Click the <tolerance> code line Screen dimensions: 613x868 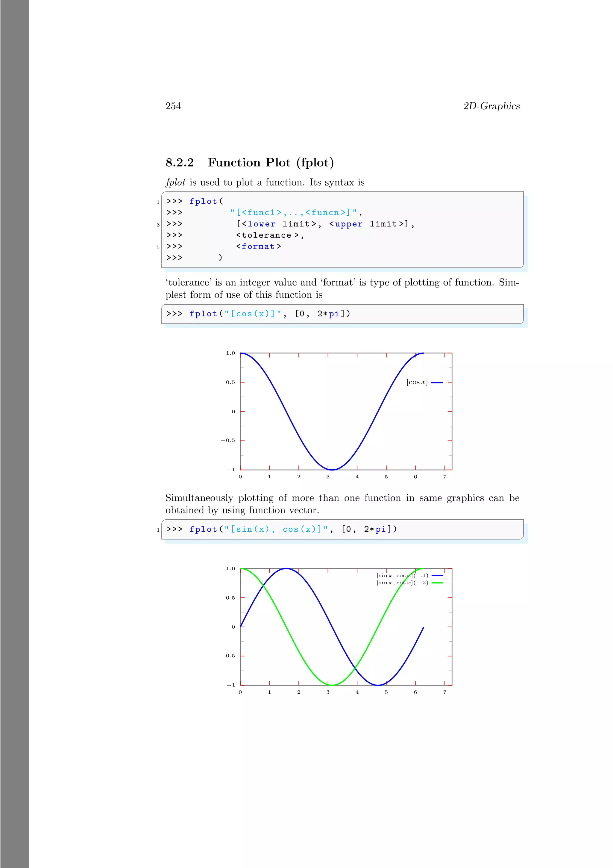(235, 235)
